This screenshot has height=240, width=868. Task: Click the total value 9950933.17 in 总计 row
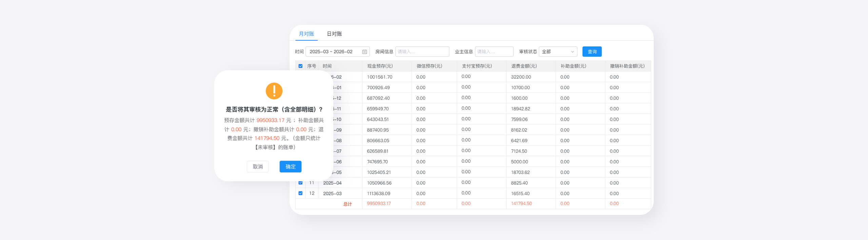tap(379, 204)
